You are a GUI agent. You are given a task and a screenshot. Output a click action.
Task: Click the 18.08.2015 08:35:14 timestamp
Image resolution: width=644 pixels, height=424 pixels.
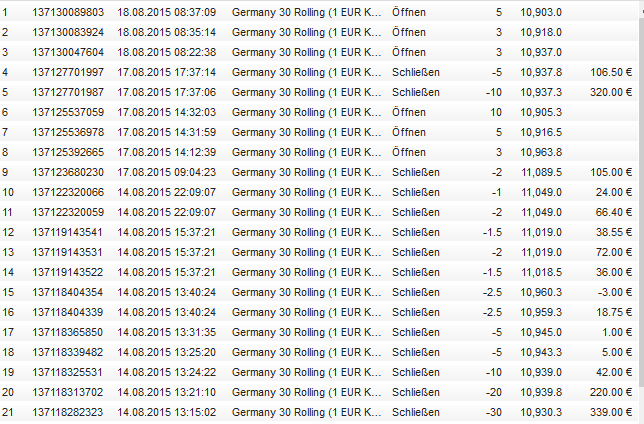(166, 32)
